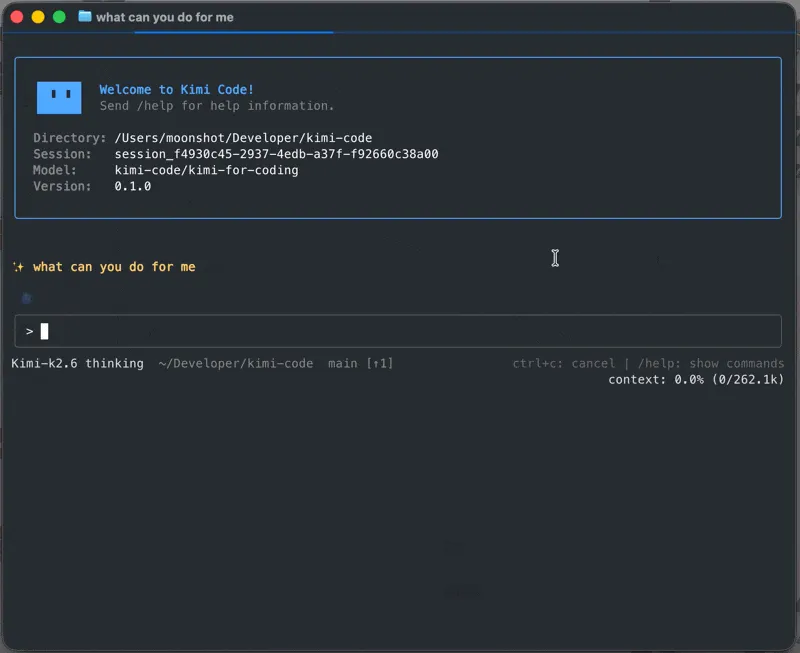Click the "/help: show commands" hint
This screenshot has height=653, width=800.
711,363
